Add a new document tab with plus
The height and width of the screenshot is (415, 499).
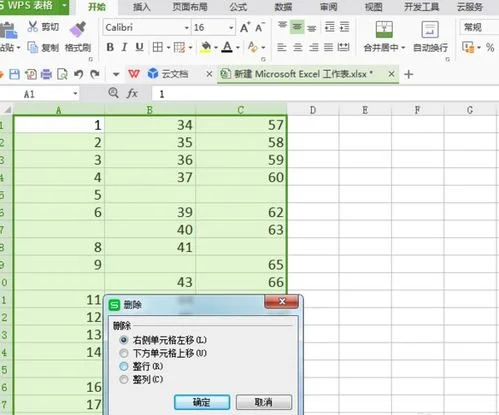click(408, 74)
